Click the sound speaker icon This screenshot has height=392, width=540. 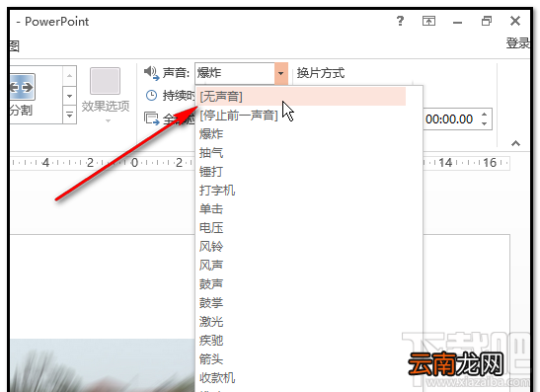(x=151, y=73)
